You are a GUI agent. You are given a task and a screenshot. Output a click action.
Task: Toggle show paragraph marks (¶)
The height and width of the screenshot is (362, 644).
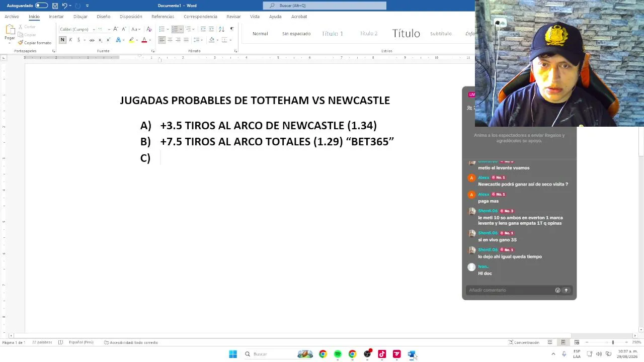pyautogui.click(x=231, y=29)
